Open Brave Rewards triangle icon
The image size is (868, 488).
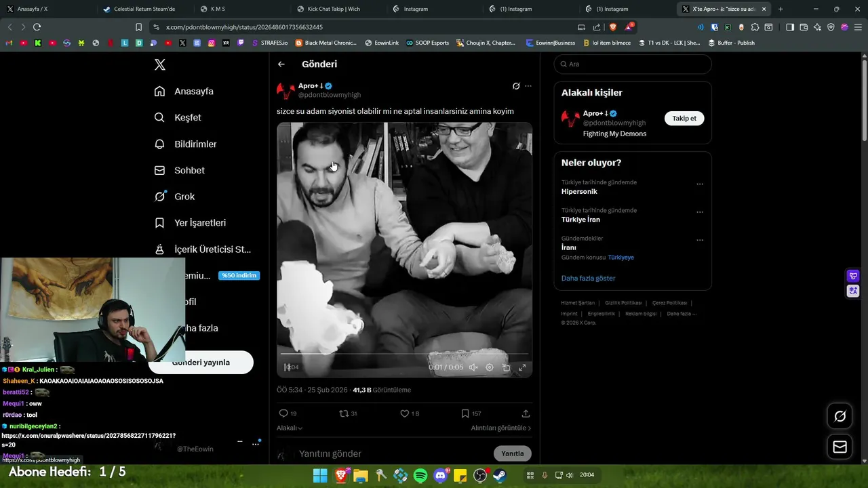[629, 27]
